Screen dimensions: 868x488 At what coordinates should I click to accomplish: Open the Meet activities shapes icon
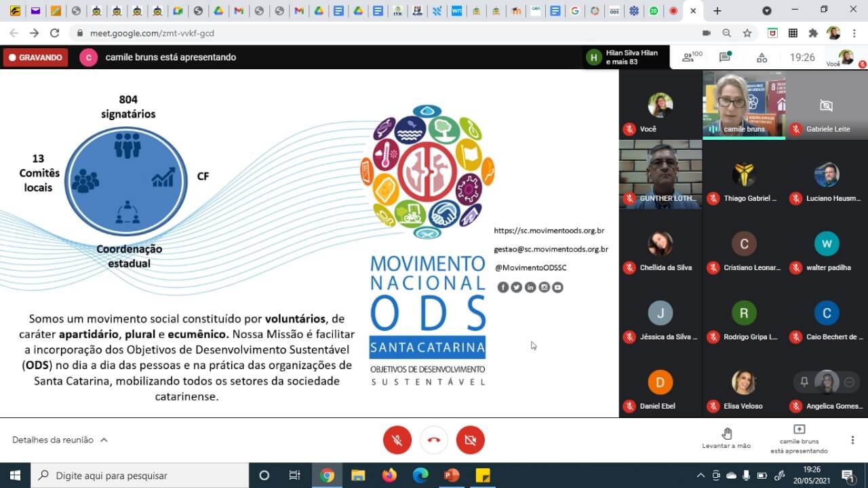pos(762,58)
